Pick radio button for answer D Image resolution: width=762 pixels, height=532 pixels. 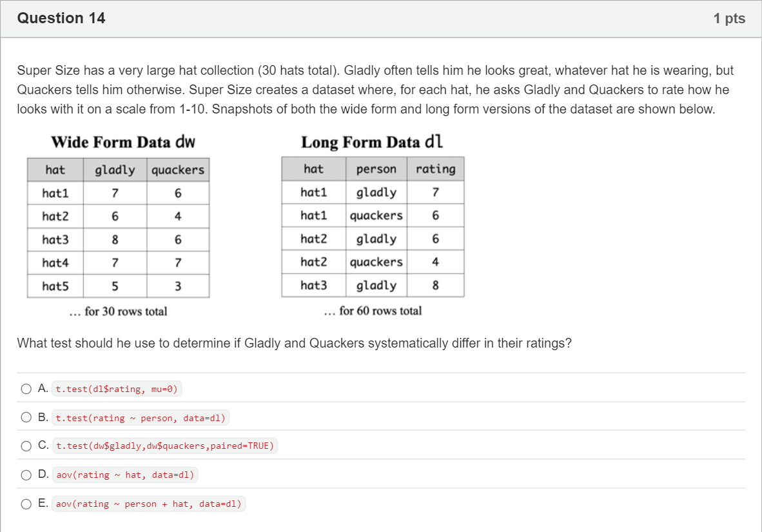(x=26, y=475)
